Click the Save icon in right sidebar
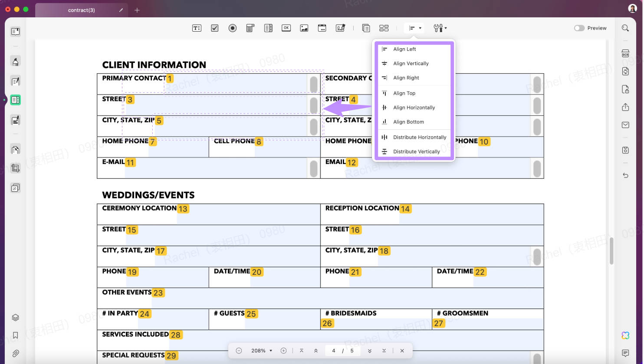This screenshot has width=644, height=364. 625,150
